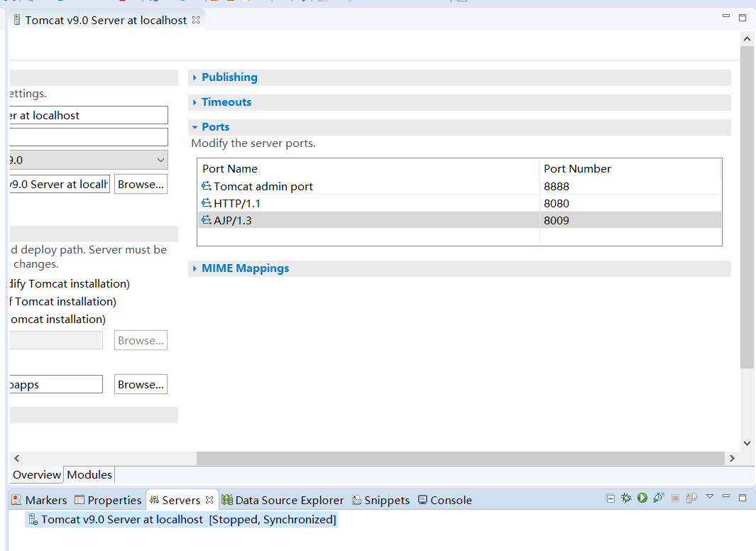Click the empty host name field
Screen dimensions: 756x551
[89, 137]
